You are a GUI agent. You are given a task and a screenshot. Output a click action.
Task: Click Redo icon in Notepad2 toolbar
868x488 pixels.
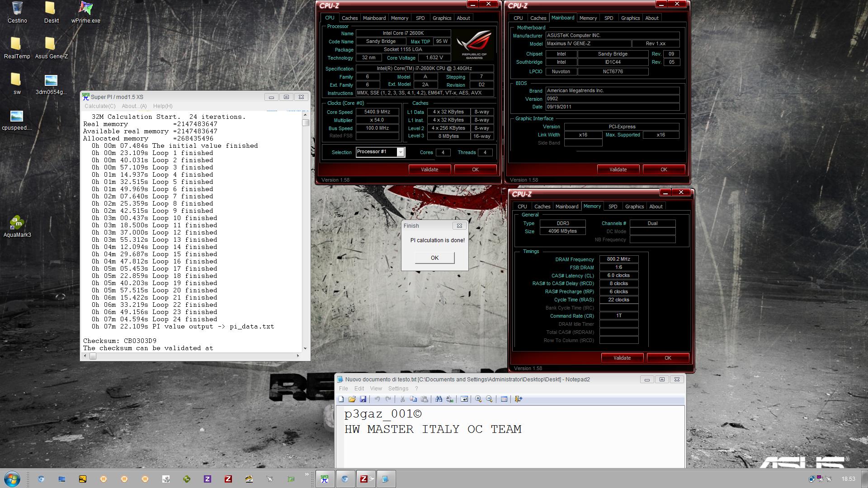[x=388, y=399]
